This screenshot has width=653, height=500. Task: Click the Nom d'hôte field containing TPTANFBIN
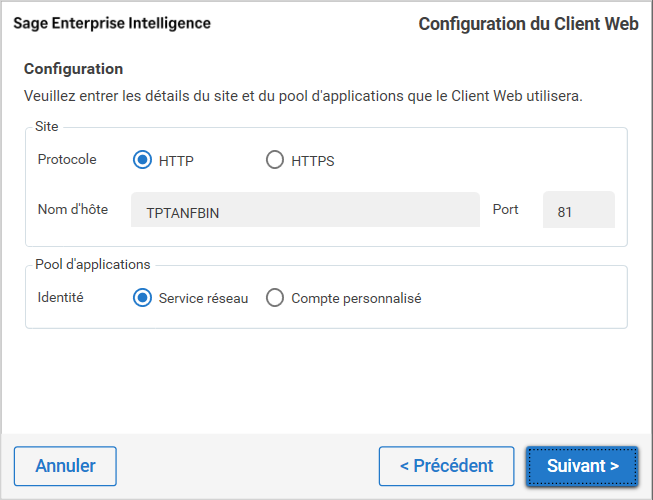[306, 211]
